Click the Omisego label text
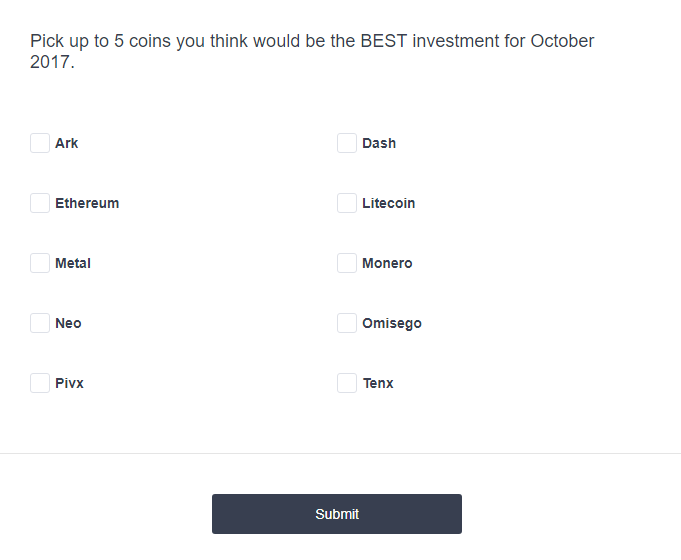The image size is (681, 560). coord(392,324)
